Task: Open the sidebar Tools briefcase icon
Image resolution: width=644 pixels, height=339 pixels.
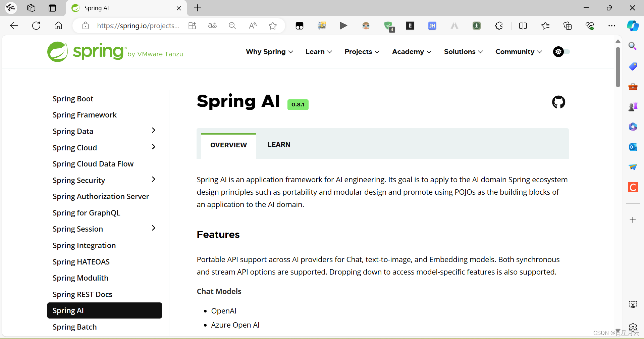Action: click(633, 87)
